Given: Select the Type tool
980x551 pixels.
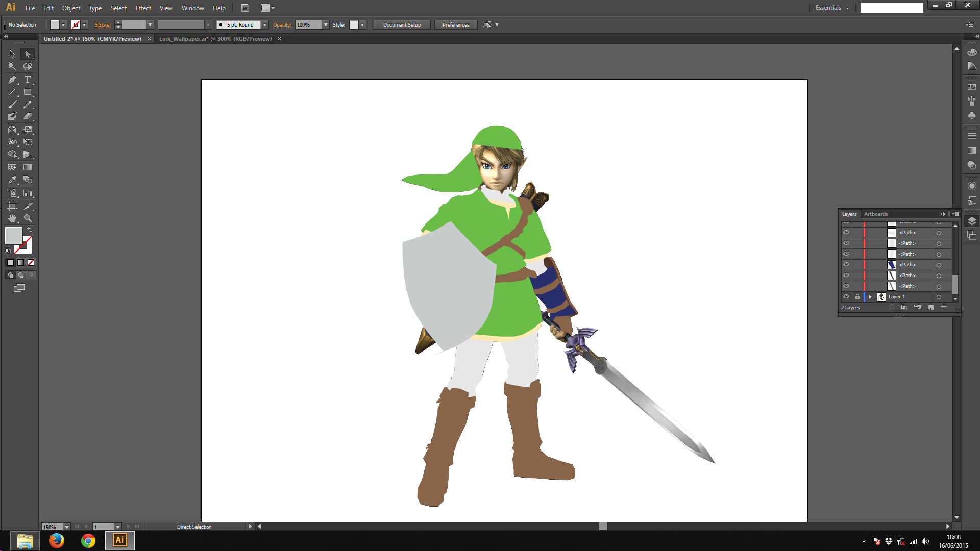Looking at the screenshot, I should point(28,80).
